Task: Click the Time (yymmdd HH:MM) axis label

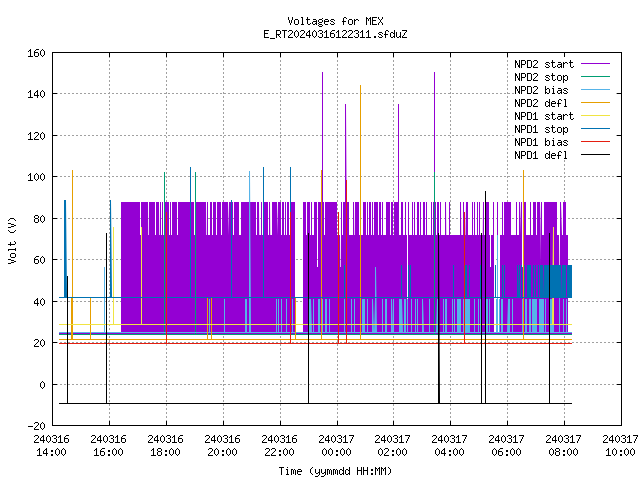Action: 336,471
